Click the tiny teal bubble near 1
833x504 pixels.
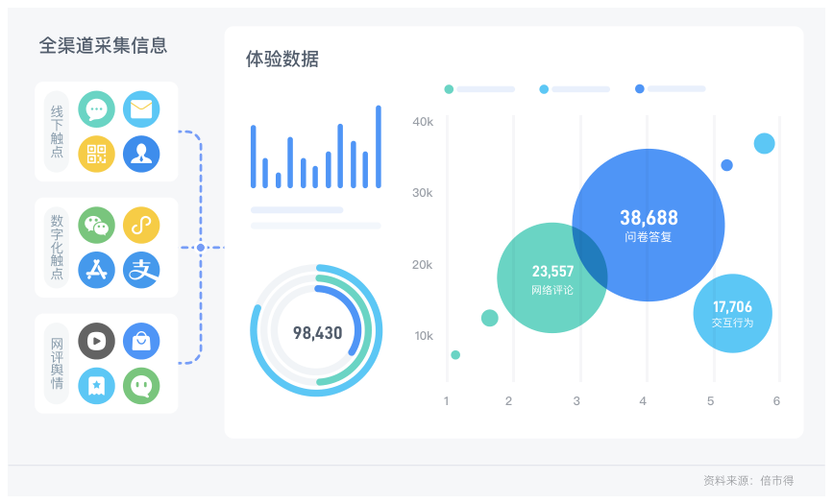point(455,355)
